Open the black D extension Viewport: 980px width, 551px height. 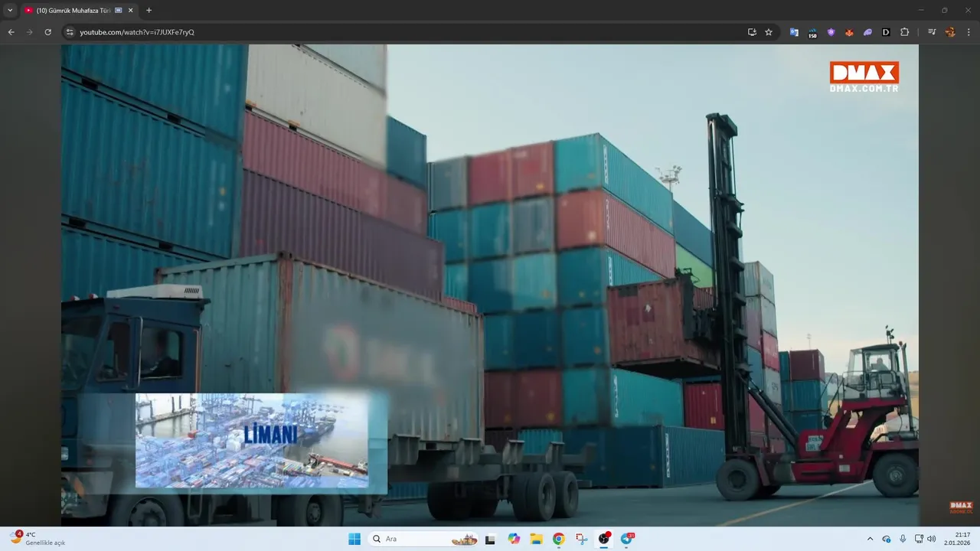[x=886, y=32]
